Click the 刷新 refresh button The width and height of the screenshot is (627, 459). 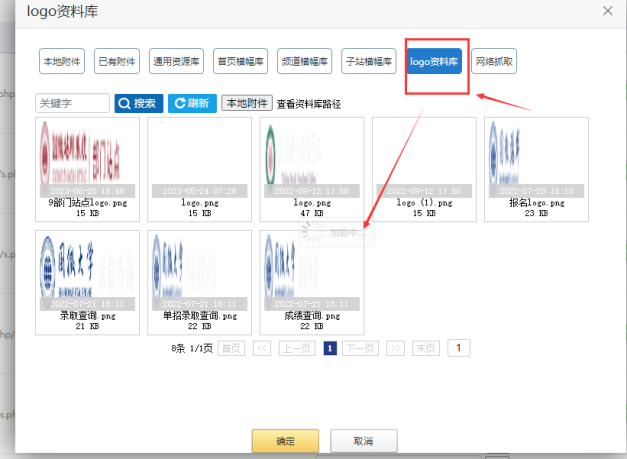(191, 103)
